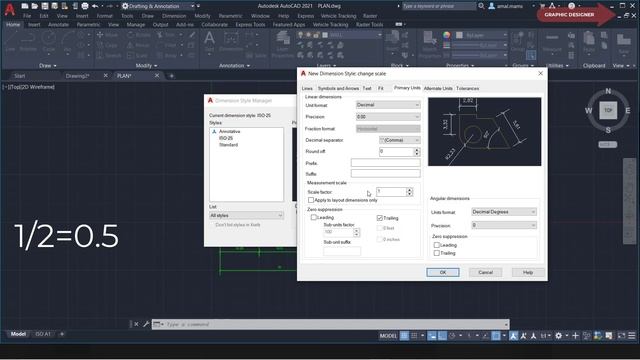Open the All styles list dropdown
640x360 pixels.
(246, 215)
